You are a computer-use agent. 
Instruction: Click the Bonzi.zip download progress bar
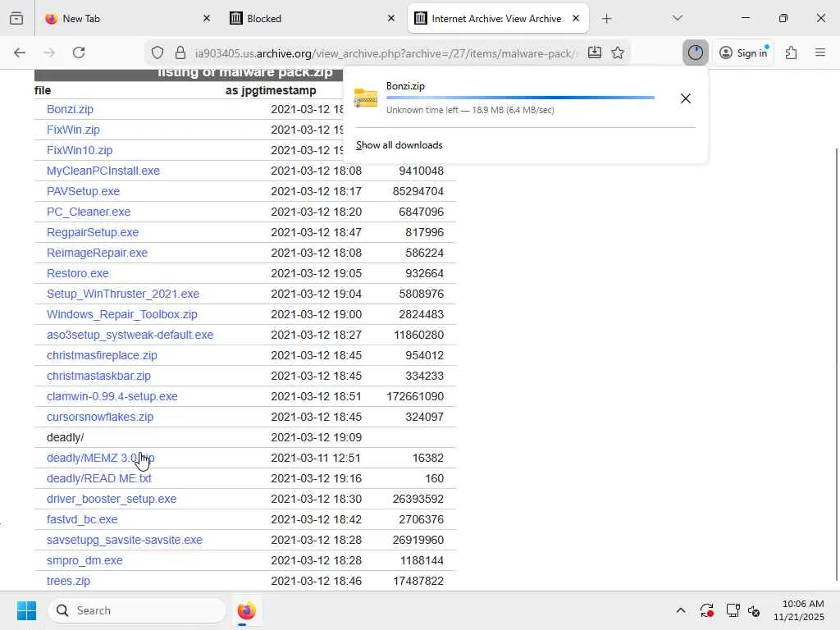tap(520, 98)
